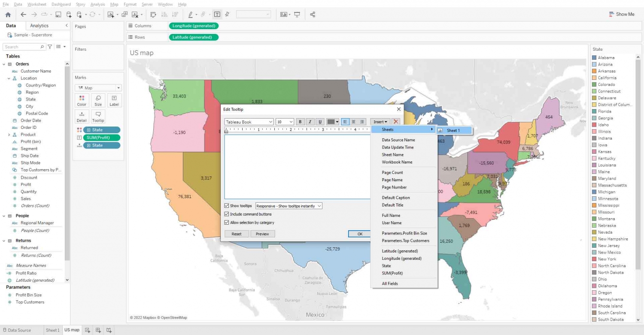
Task: Click the Pause Auto Updates icon
Action: (79, 14)
